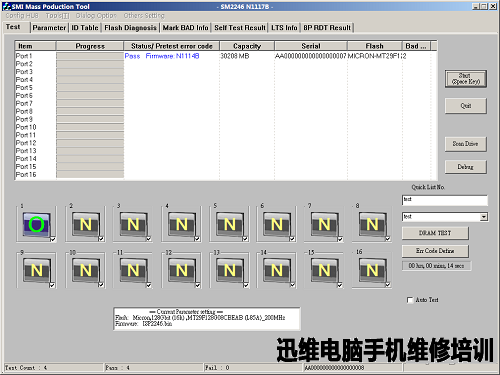The height and width of the screenshot is (375, 500).
Task: Toggle port 9 enable checkbox
Action: [52, 285]
